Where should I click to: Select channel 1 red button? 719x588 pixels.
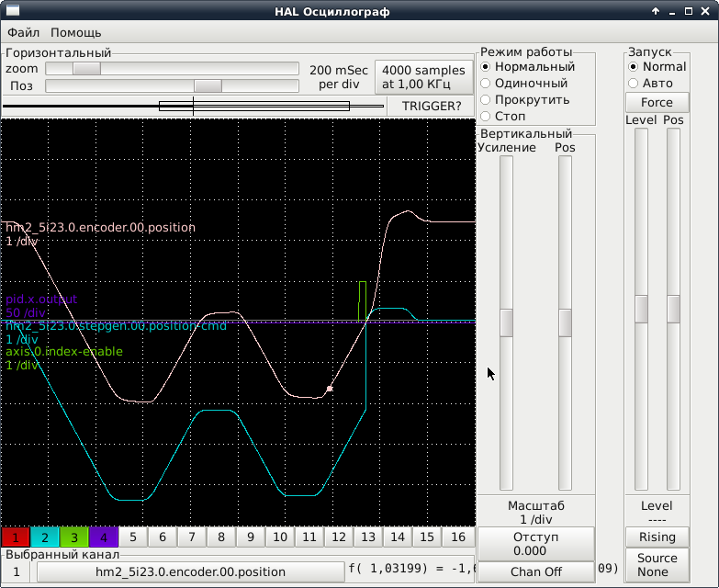(16, 537)
